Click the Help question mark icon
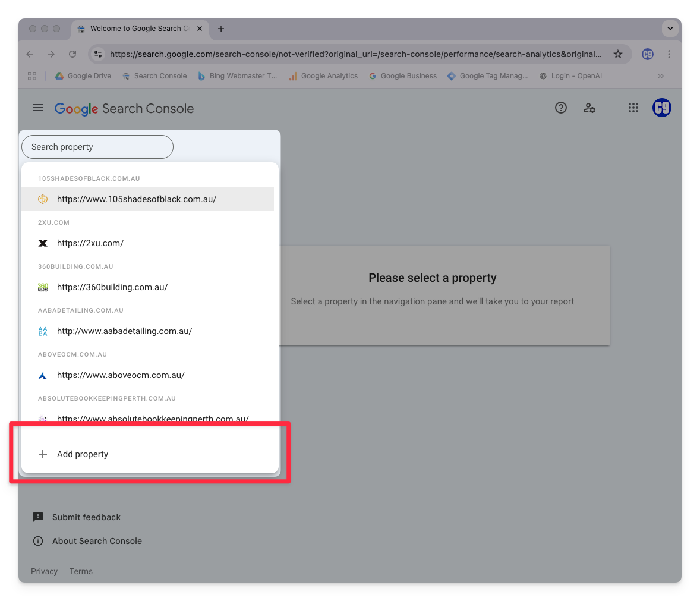The height and width of the screenshot is (601, 700). pyautogui.click(x=560, y=108)
